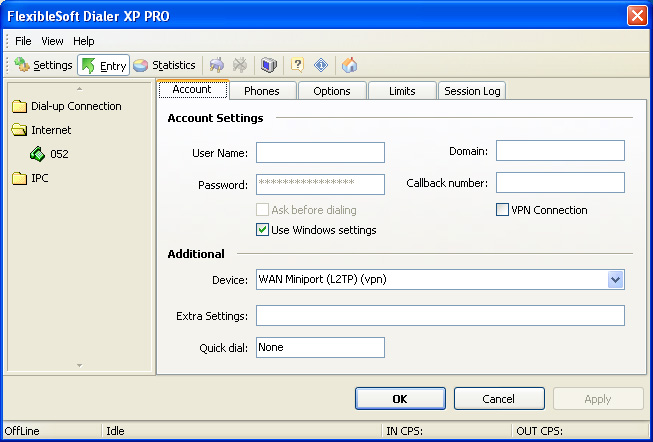653x442 pixels.
Task: Click the blue info diamond icon
Action: 321,65
